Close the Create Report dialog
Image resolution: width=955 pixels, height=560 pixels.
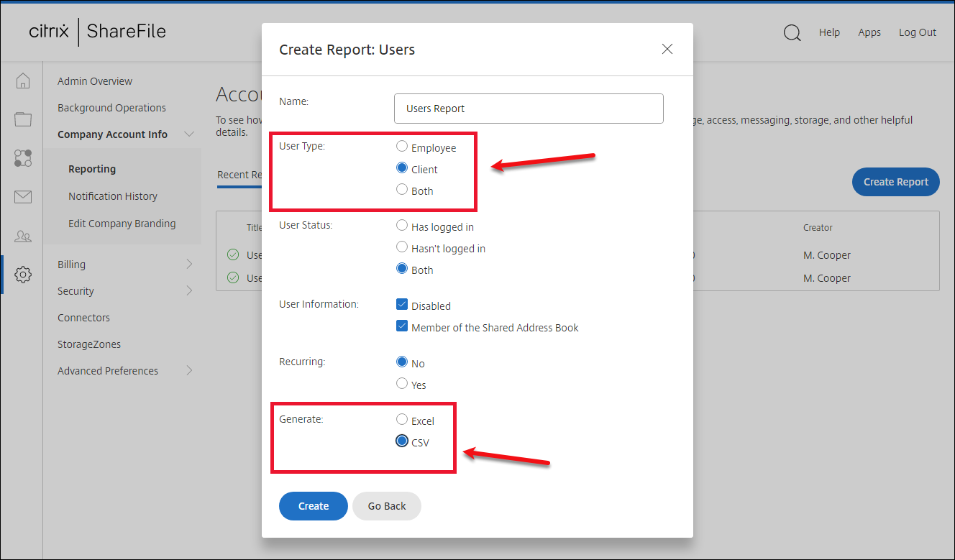click(667, 49)
